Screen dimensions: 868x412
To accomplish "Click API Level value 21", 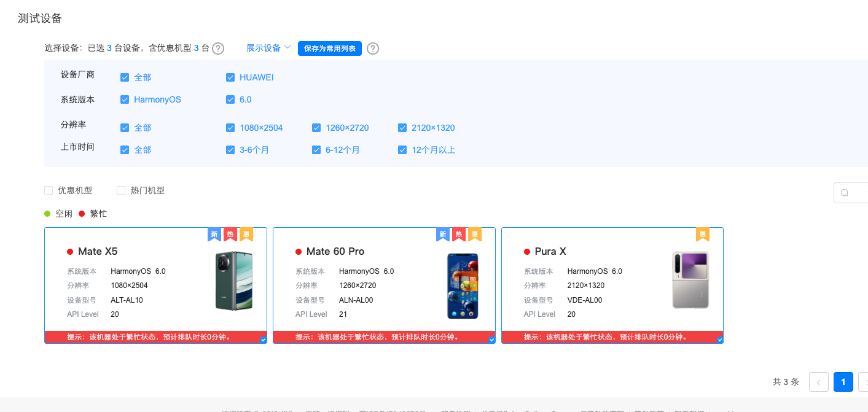I will (343, 314).
